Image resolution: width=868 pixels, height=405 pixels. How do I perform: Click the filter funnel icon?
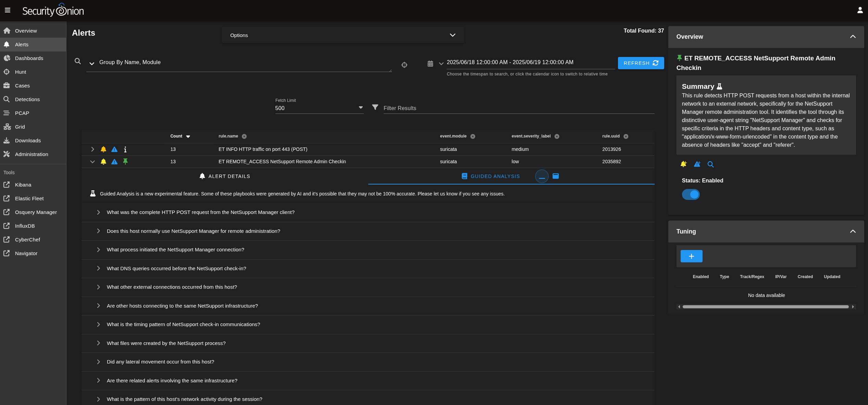point(375,107)
